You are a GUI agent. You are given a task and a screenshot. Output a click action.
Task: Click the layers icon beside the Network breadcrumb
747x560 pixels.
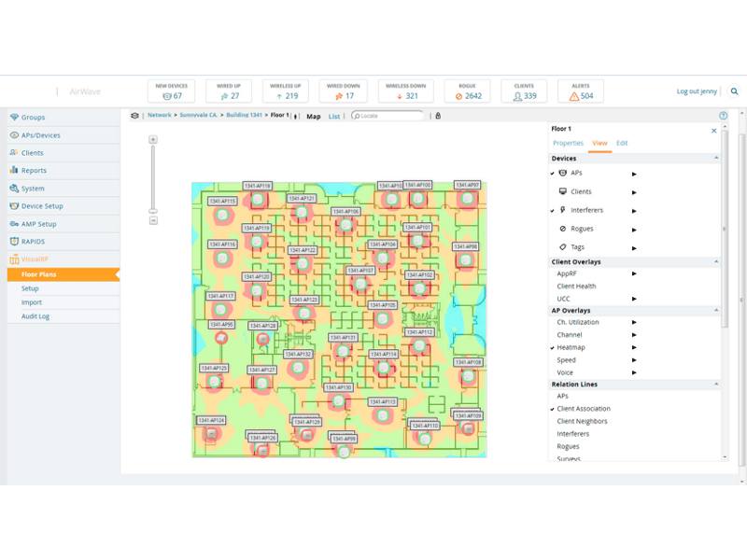(134, 116)
